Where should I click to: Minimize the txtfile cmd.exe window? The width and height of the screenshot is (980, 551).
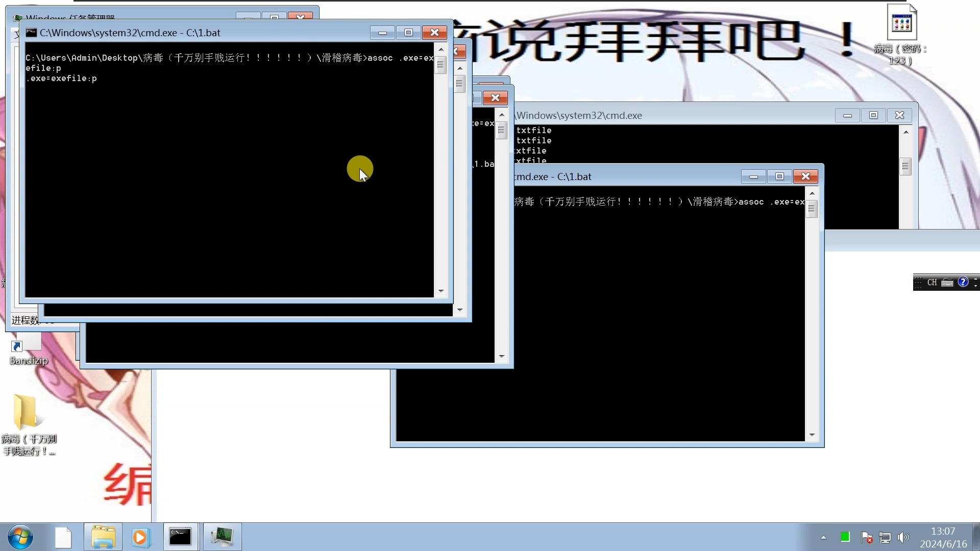click(848, 115)
